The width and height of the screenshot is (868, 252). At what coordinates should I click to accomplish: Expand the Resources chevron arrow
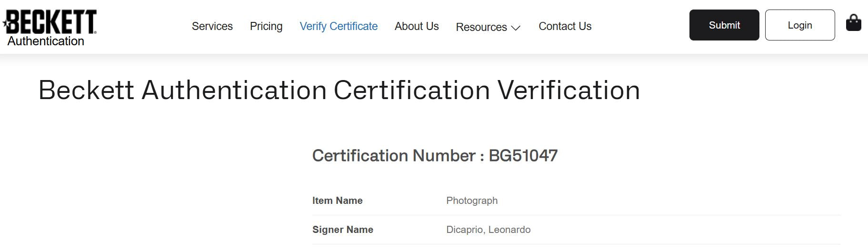(516, 28)
